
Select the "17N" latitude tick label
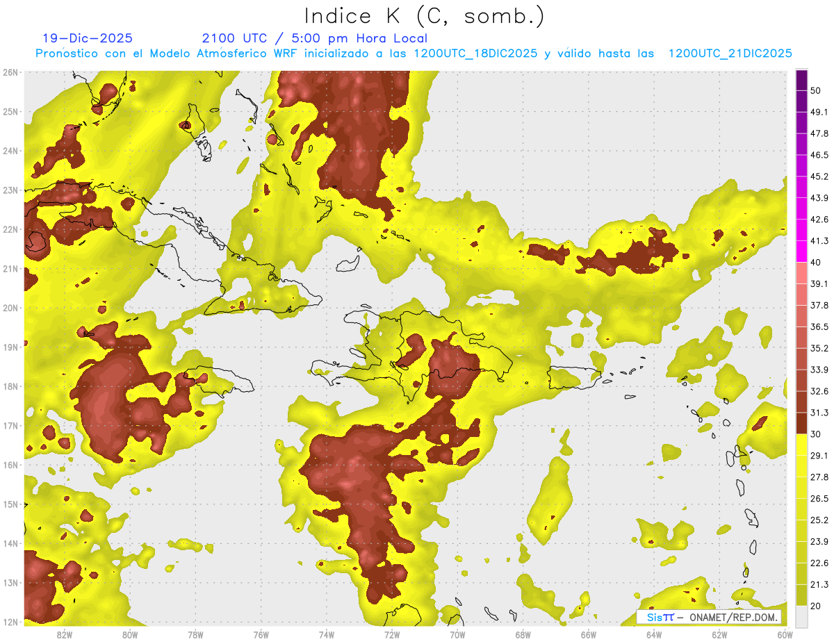(x=10, y=426)
